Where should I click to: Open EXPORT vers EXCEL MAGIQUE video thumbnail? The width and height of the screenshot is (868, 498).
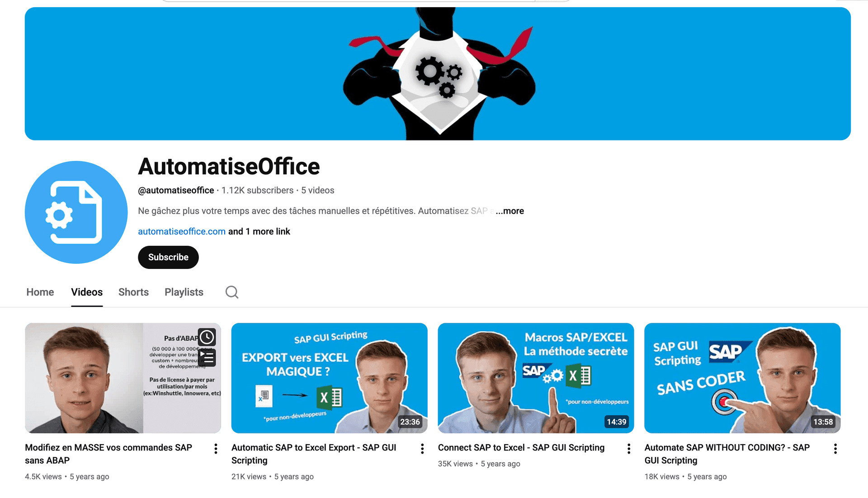pos(329,378)
